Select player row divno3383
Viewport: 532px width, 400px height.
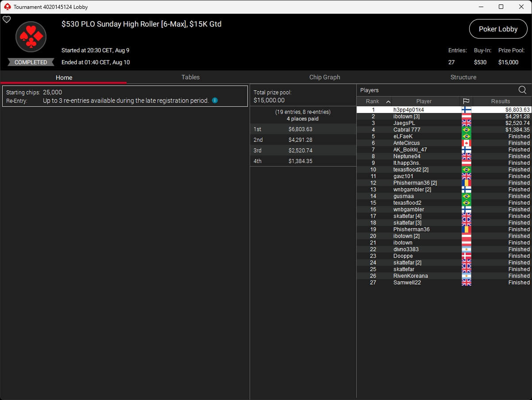[x=444, y=249]
